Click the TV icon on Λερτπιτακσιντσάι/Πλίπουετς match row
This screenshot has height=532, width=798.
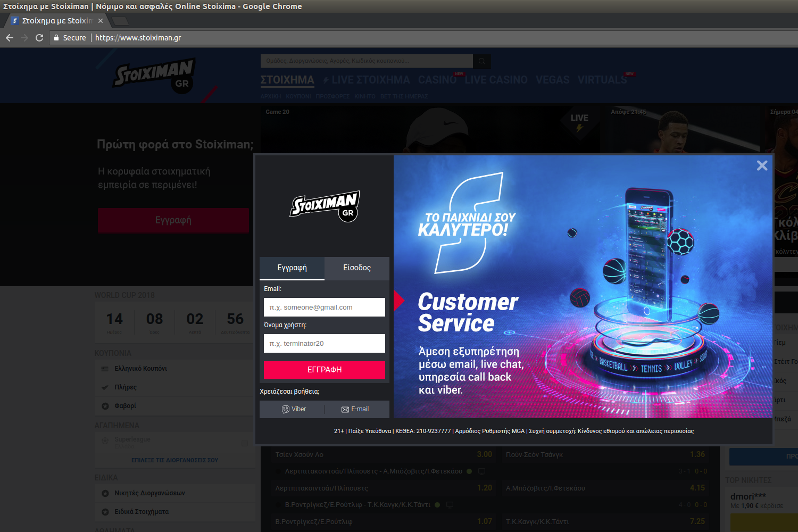click(481, 471)
